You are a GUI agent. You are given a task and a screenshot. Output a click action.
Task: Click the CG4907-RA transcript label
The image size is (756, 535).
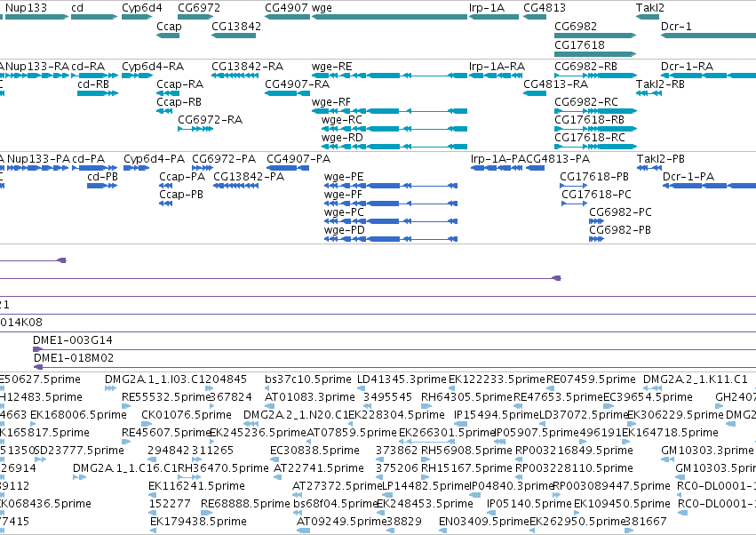pos(297,84)
